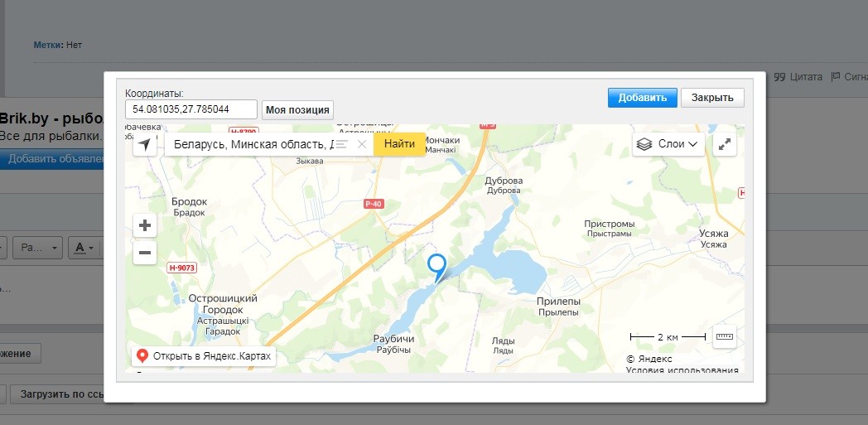Open Условия использования link
The height and width of the screenshot is (425, 868).
[x=682, y=370]
